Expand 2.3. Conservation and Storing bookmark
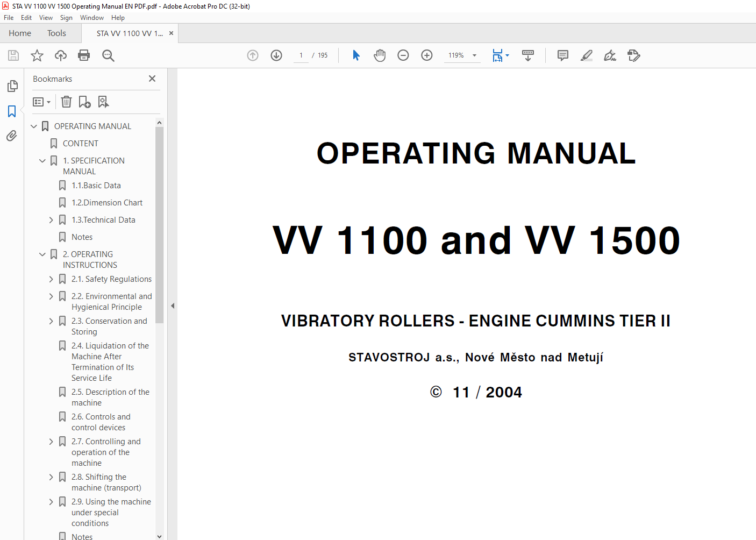756x540 pixels. (51, 321)
